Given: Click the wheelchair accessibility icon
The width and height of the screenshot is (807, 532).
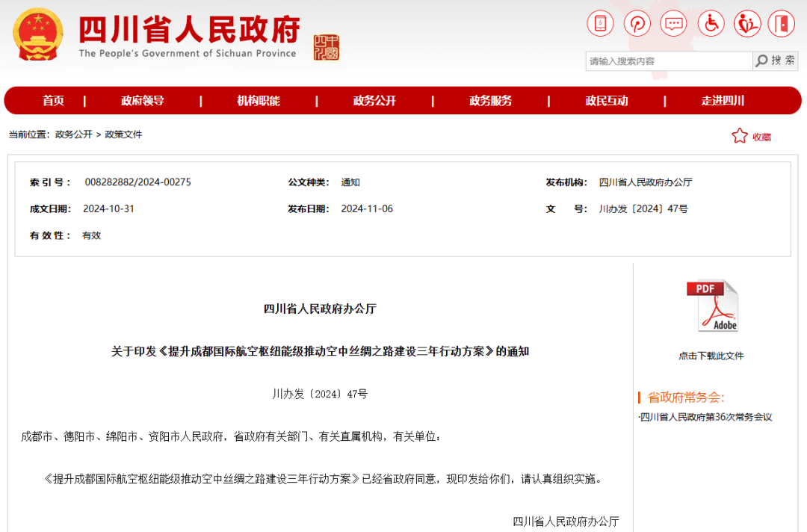Looking at the screenshot, I should click(x=710, y=23).
